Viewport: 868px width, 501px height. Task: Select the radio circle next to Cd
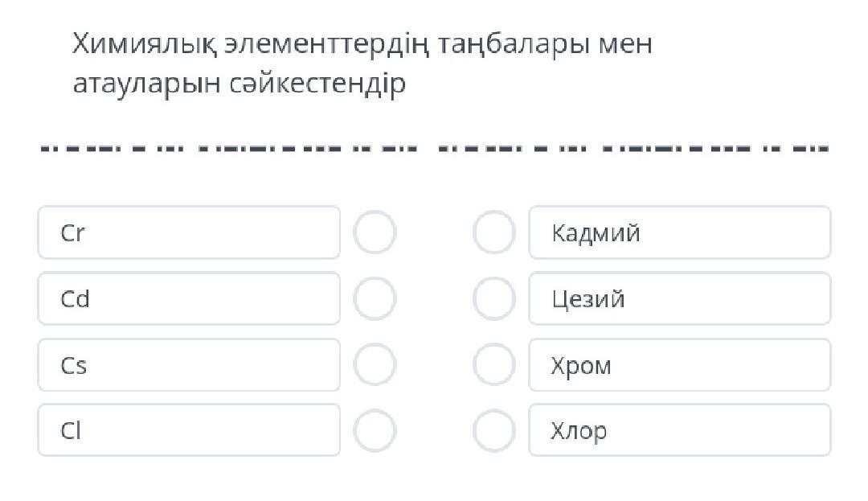375,299
